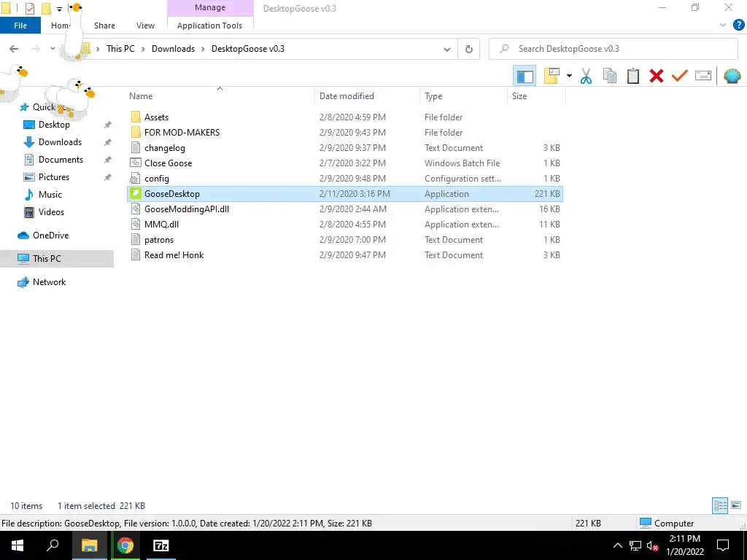Open Downloads in the navigation pane
This screenshot has height=560, width=747.
[x=60, y=142]
